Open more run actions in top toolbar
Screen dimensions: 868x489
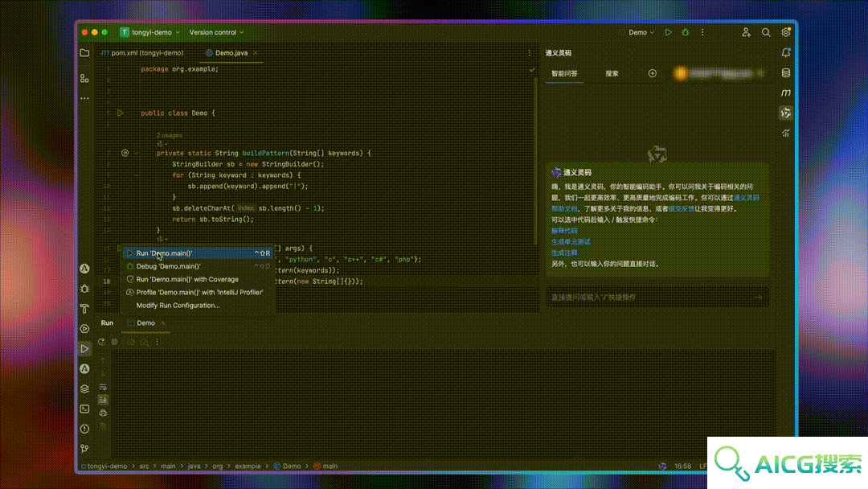(702, 33)
